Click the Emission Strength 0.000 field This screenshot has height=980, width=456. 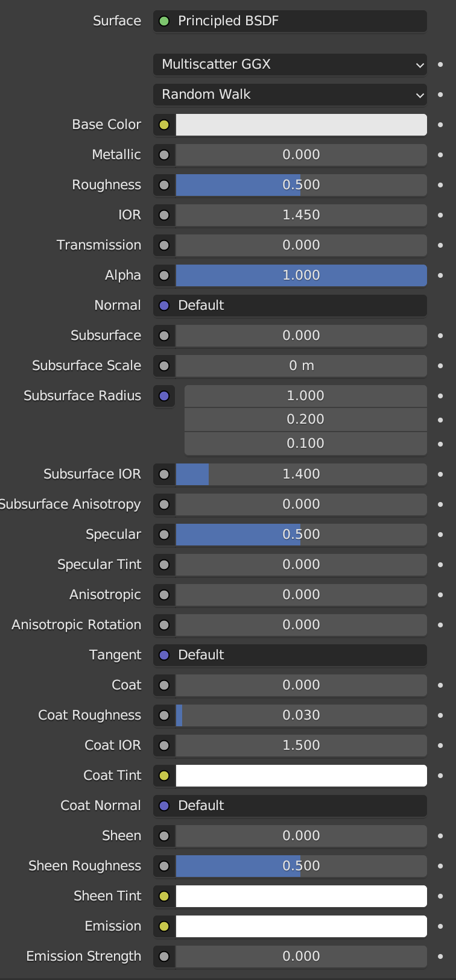[x=302, y=956]
